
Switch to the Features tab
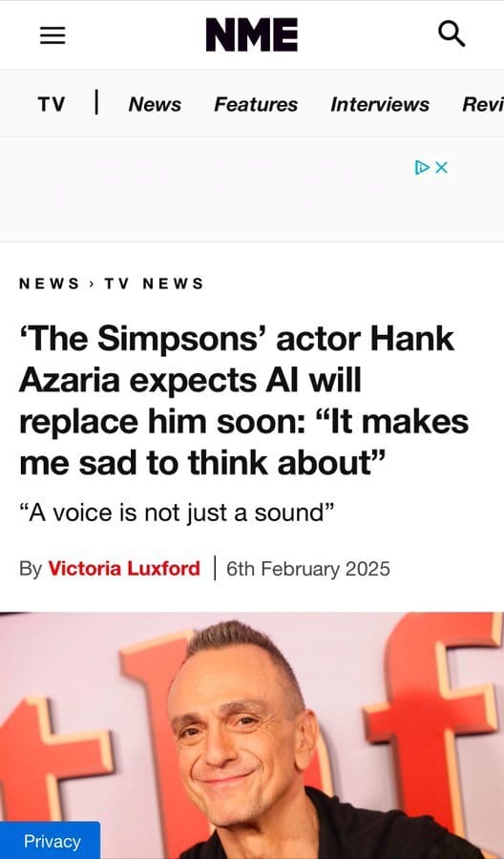coord(256,104)
